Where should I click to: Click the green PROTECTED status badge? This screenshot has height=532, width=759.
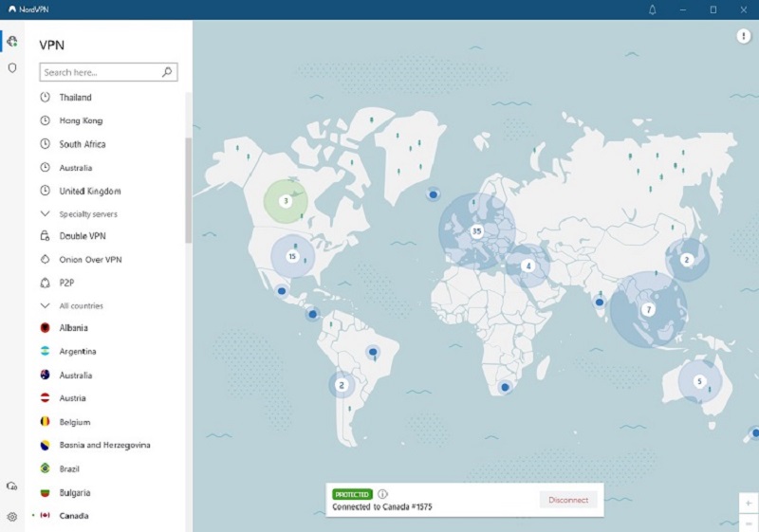point(352,494)
